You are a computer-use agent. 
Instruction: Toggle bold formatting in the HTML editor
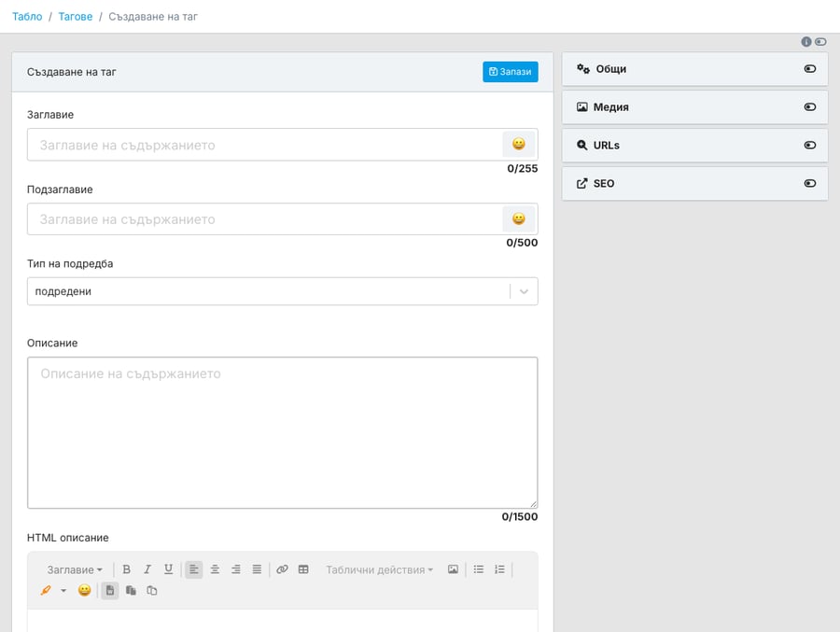126,569
